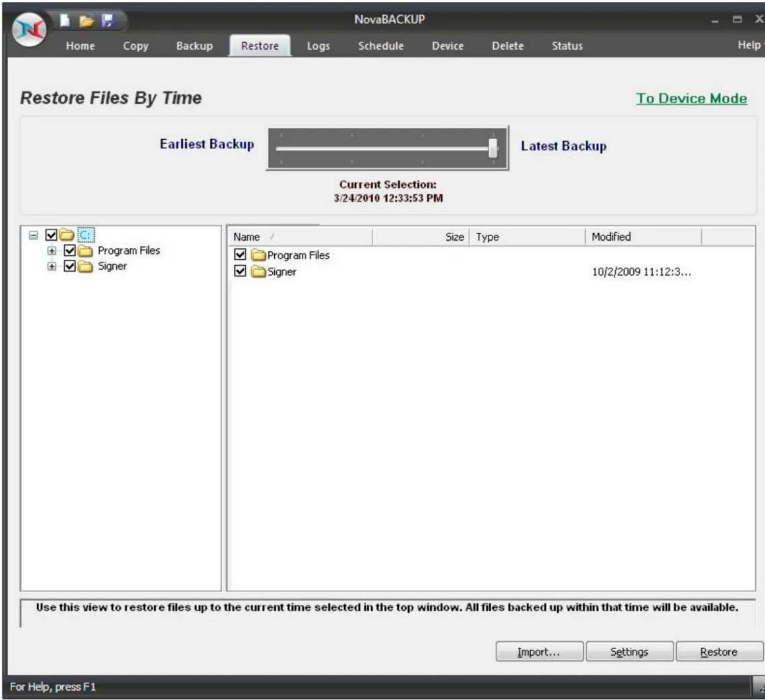Uncheck Signer checkbox in file list

pos(240,271)
